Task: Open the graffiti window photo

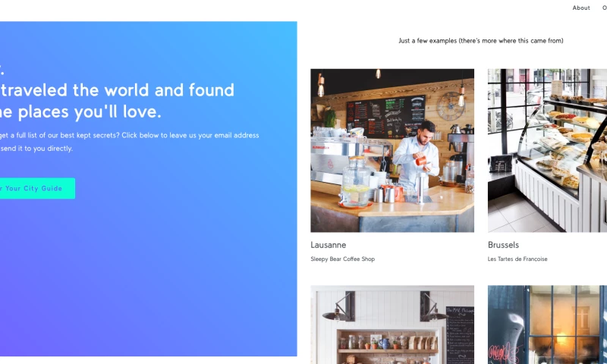Action: point(547,325)
